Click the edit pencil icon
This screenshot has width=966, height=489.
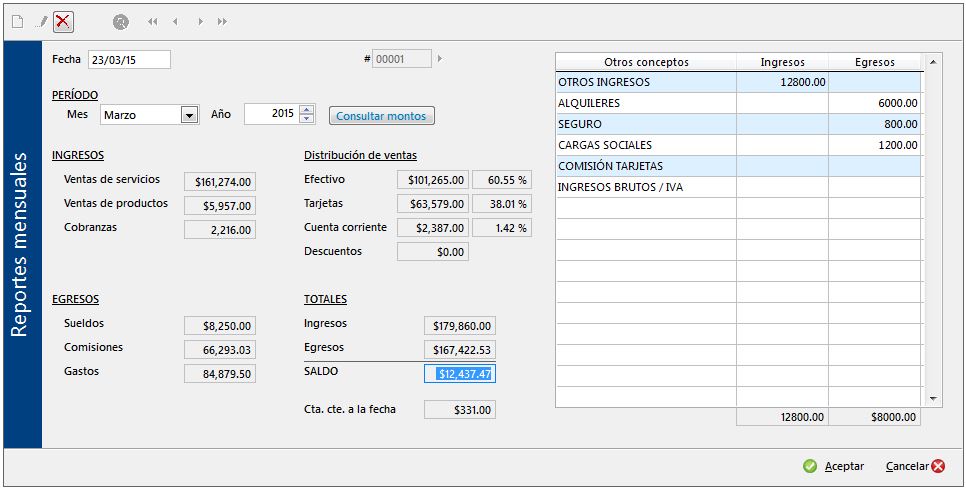(41, 21)
